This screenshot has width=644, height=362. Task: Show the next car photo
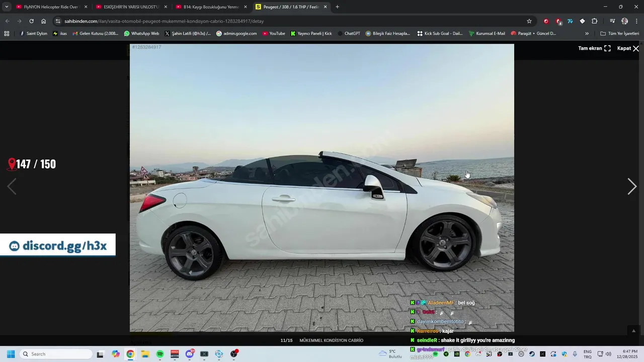pyautogui.click(x=632, y=187)
